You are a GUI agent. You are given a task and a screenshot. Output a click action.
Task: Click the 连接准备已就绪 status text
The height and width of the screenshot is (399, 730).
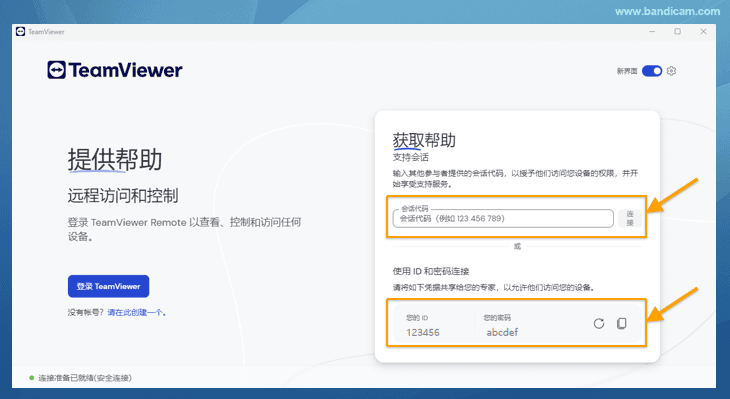click(x=85, y=378)
